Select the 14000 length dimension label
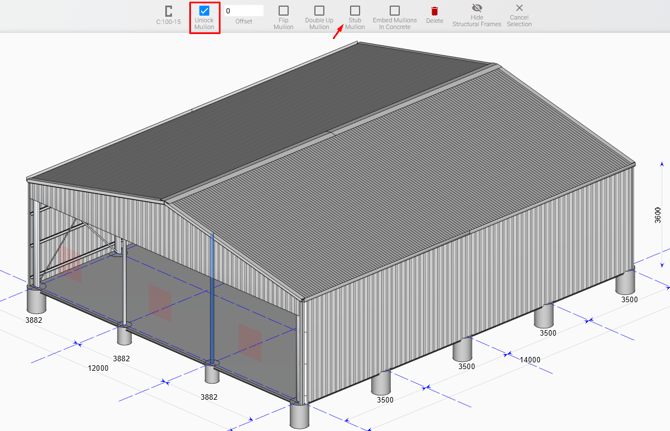 tap(529, 360)
